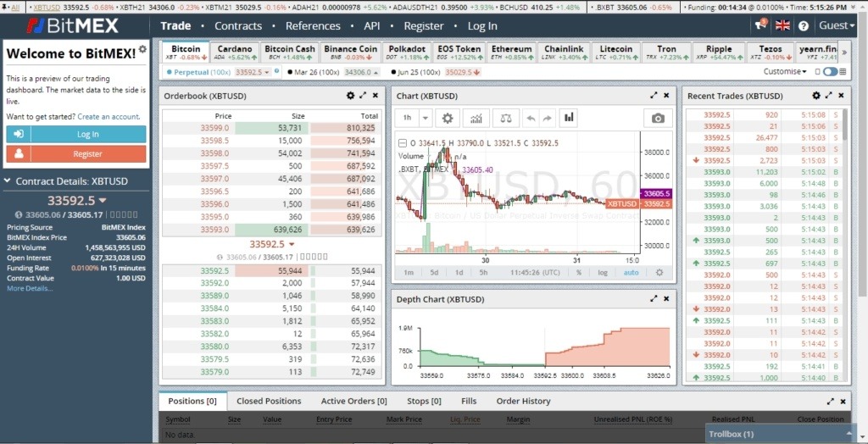
Task: Toggle the layout switch near Customise
Action: (x=830, y=71)
